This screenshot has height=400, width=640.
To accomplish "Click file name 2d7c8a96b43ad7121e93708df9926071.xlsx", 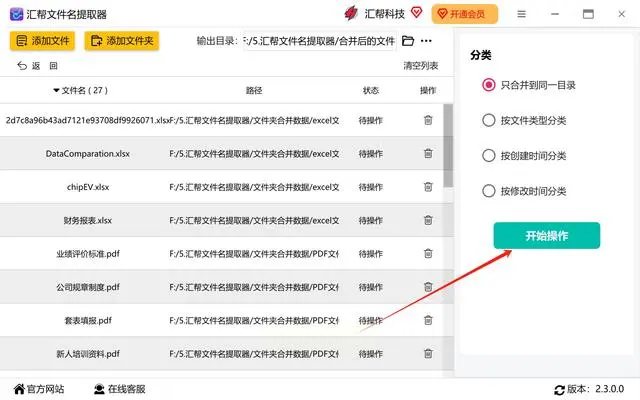I will coord(87,120).
